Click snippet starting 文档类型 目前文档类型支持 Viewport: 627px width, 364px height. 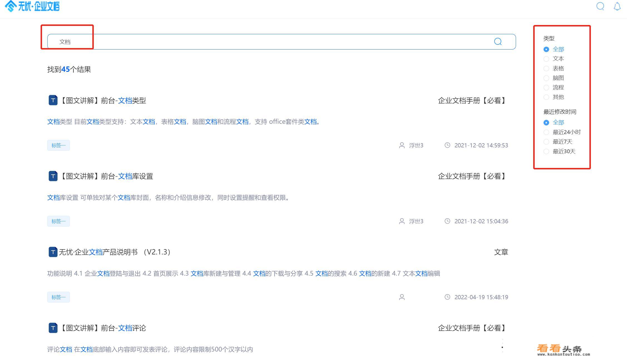184,122
